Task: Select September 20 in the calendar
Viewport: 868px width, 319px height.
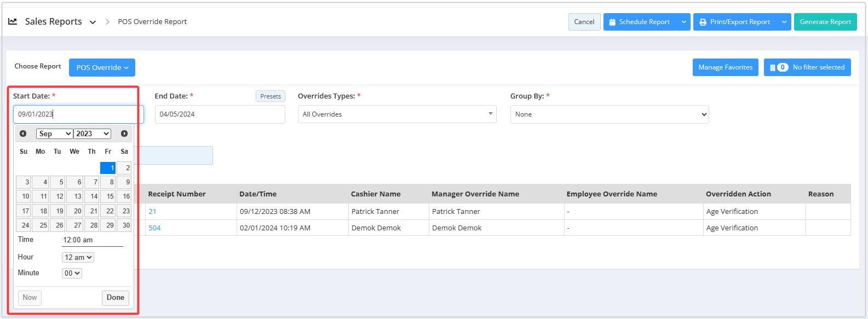Action: 74,211
